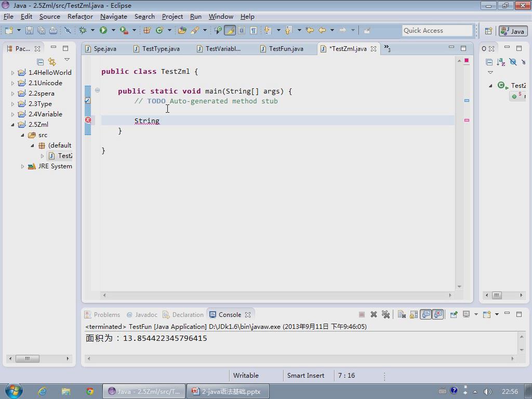Click the Java perspective button

click(513, 31)
